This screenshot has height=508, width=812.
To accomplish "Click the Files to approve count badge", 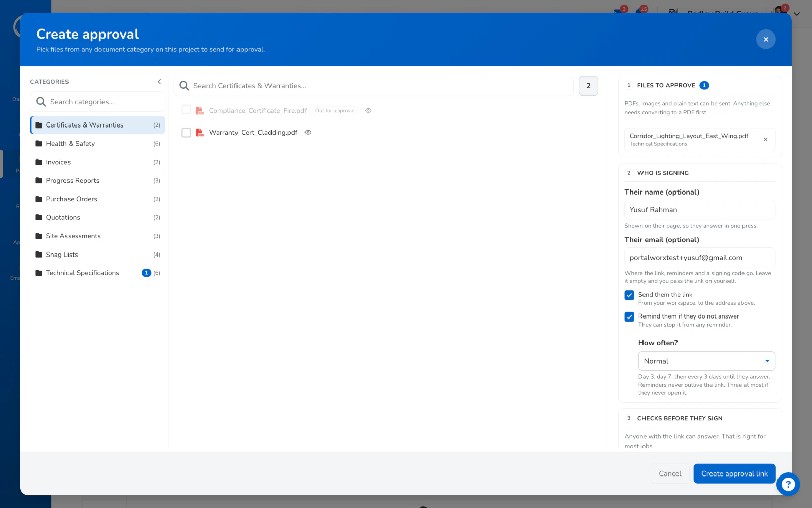I will pyautogui.click(x=704, y=85).
